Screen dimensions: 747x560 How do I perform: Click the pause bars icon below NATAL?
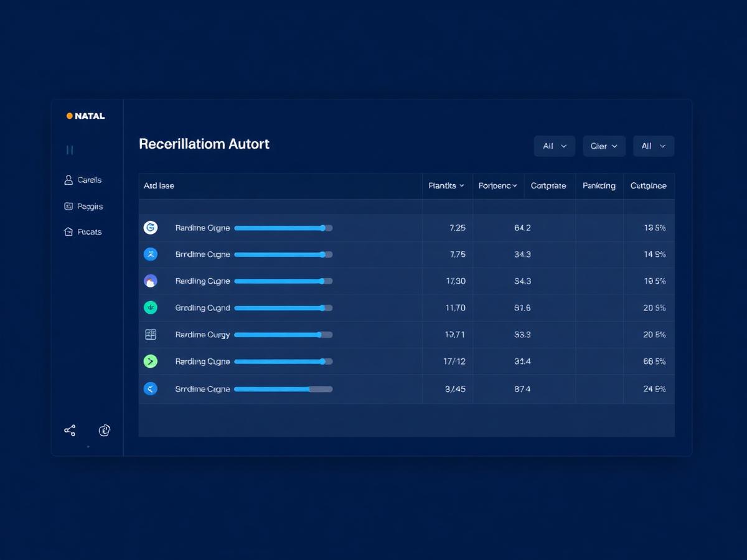tap(70, 150)
